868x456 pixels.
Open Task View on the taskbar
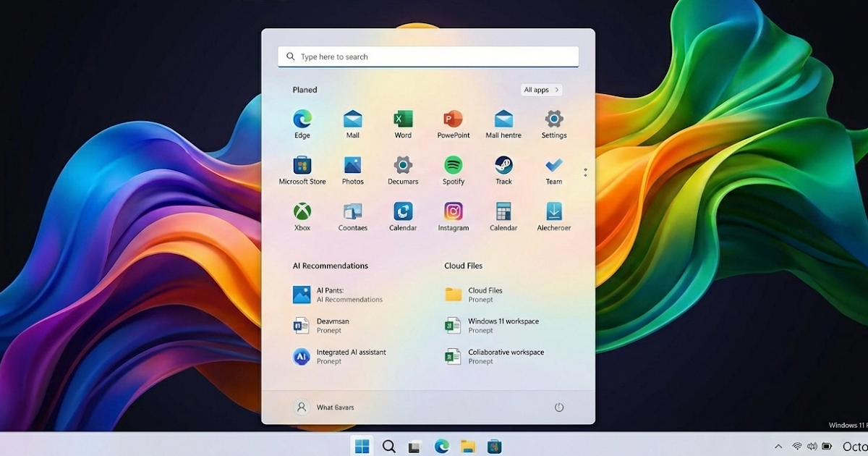pos(414,447)
